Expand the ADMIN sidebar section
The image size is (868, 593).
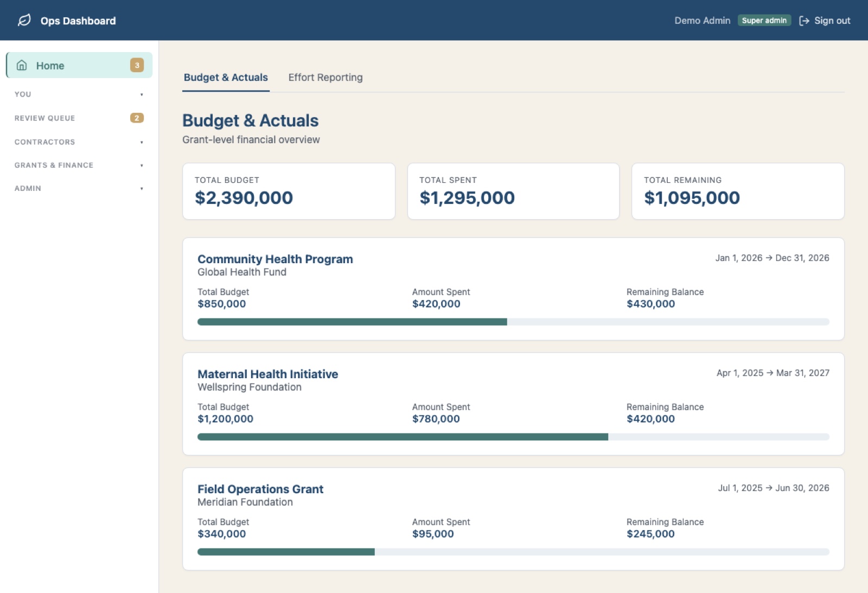coord(79,188)
